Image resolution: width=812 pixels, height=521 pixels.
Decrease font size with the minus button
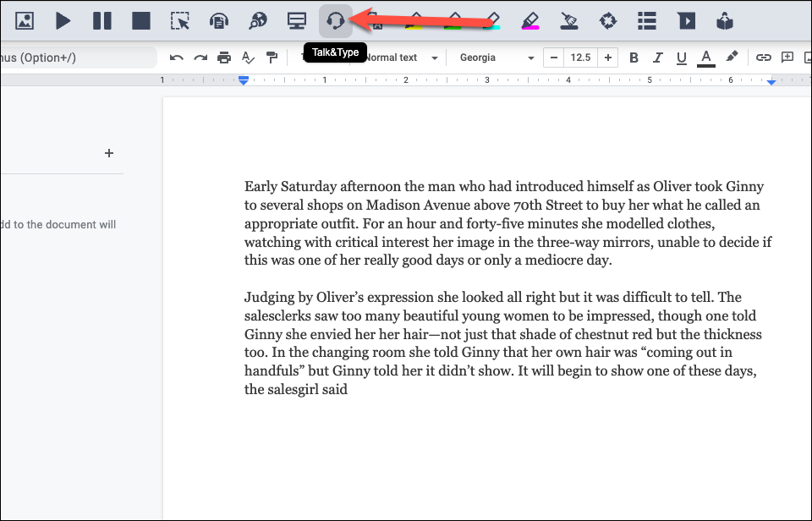[553, 58]
